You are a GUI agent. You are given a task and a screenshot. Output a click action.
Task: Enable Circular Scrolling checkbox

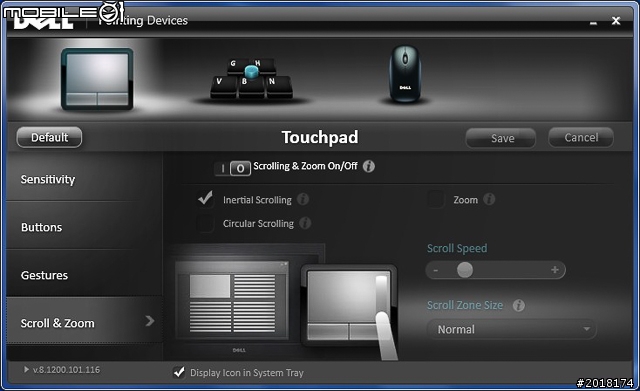[205, 223]
